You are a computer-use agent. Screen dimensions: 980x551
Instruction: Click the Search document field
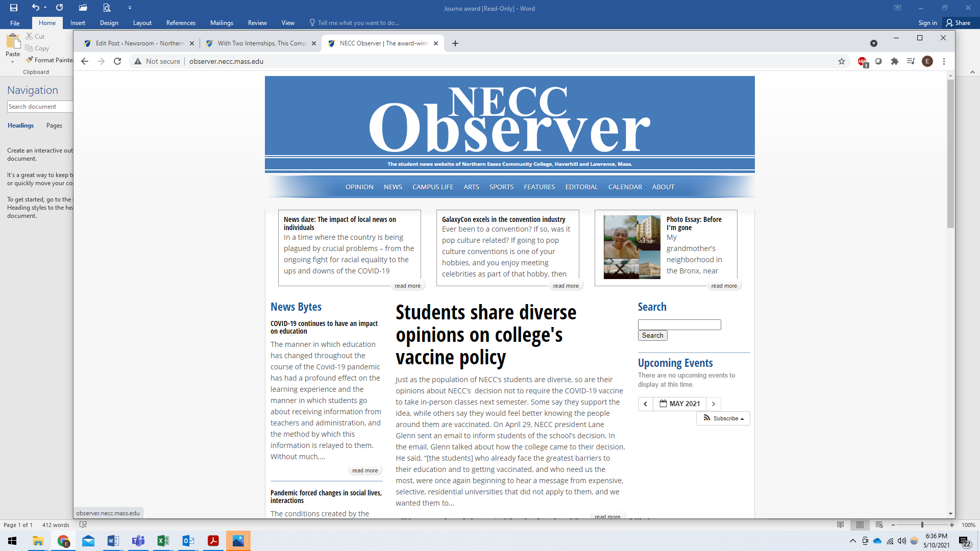click(x=40, y=107)
